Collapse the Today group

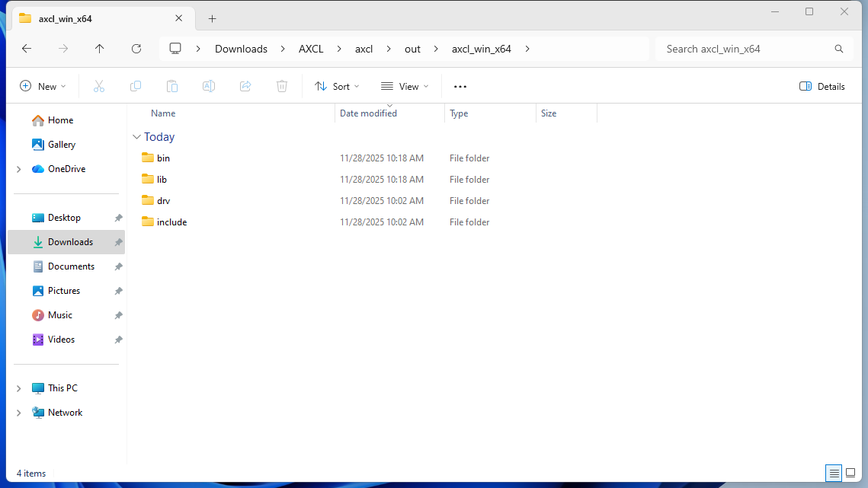point(137,137)
